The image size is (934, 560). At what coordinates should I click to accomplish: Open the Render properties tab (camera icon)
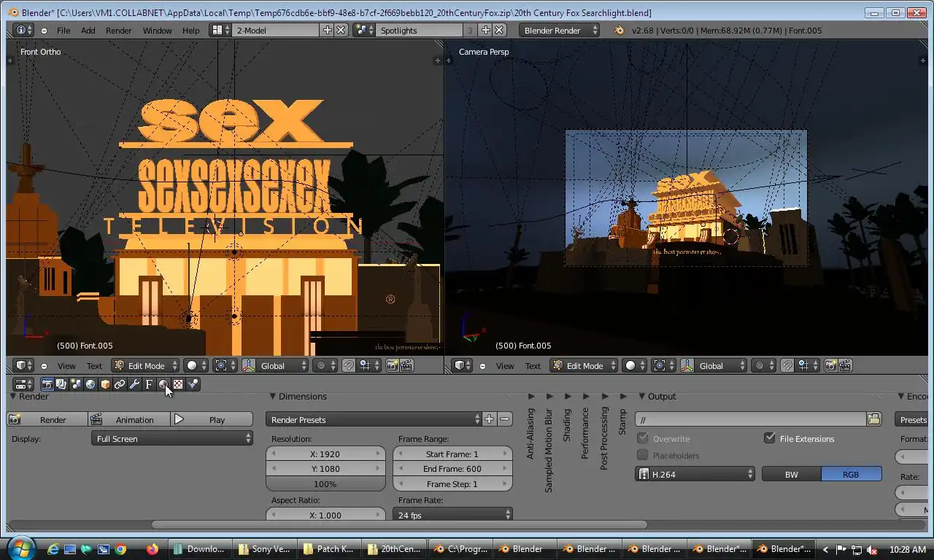[47, 384]
